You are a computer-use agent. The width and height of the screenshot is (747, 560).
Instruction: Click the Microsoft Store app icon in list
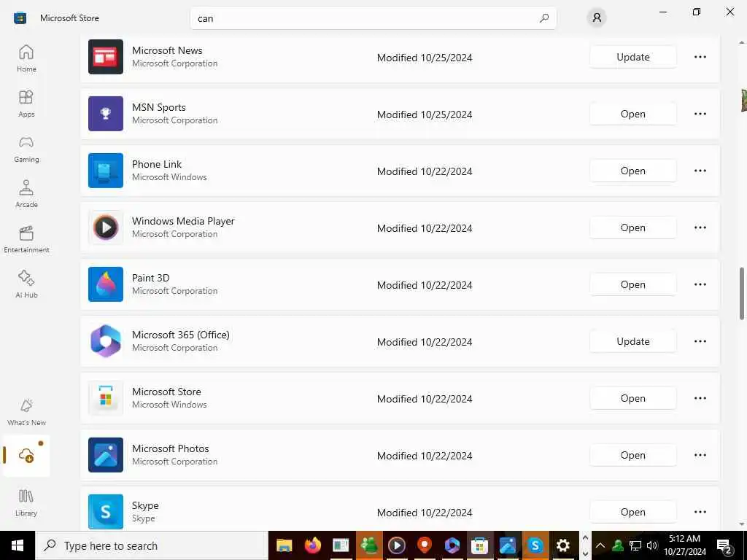click(106, 398)
